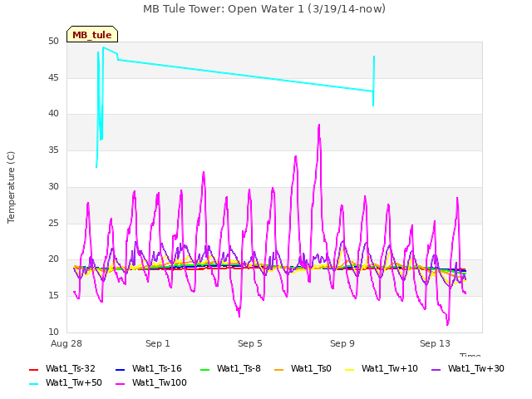Toggle the Wat1_Tw+10 legend entry
The image size is (532, 399).
(x=382, y=368)
